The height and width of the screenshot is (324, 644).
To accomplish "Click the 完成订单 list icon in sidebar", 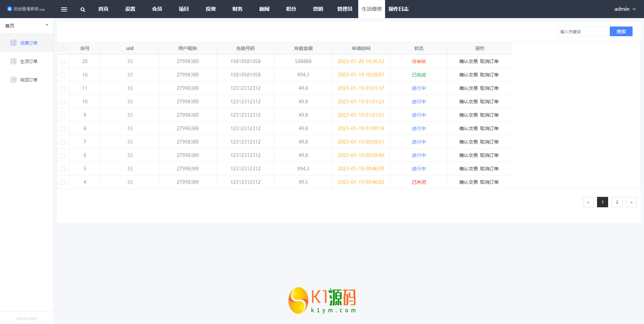I will (x=13, y=79).
